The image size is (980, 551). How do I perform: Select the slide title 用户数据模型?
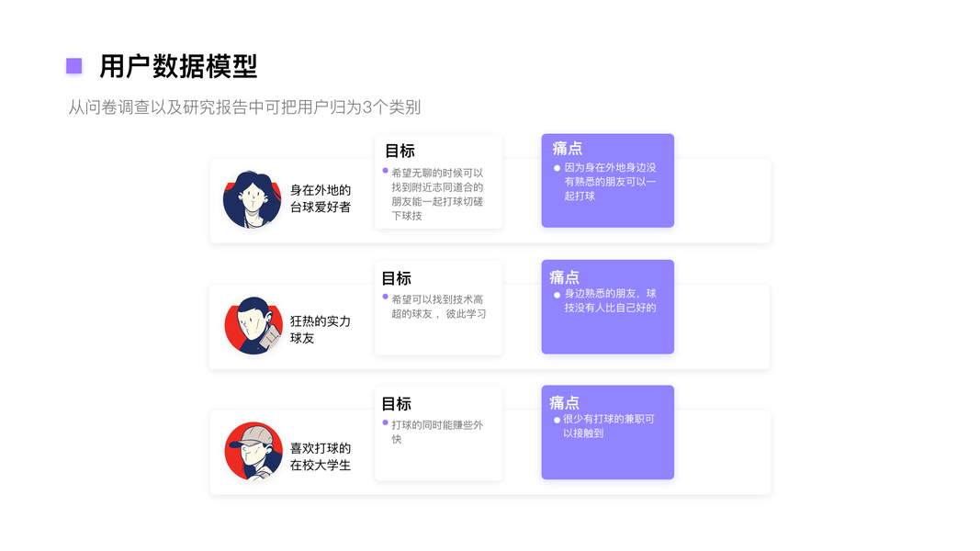click(x=178, y=66)
